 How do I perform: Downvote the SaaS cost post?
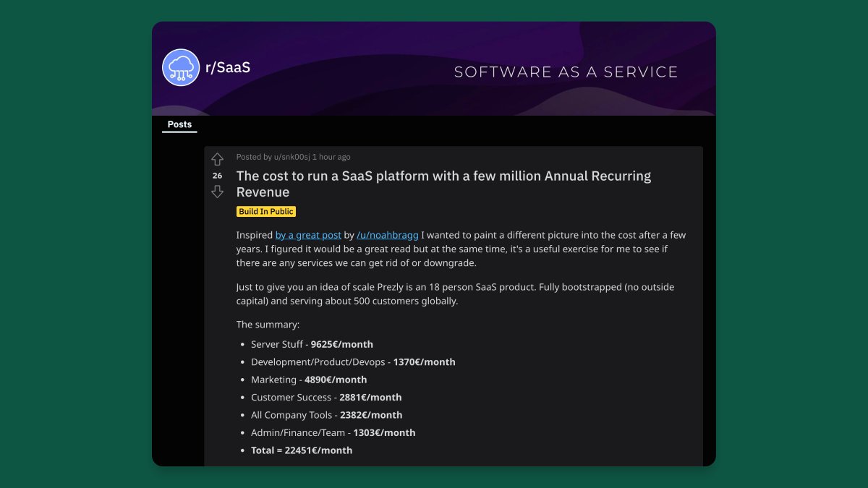coord(217,192)
